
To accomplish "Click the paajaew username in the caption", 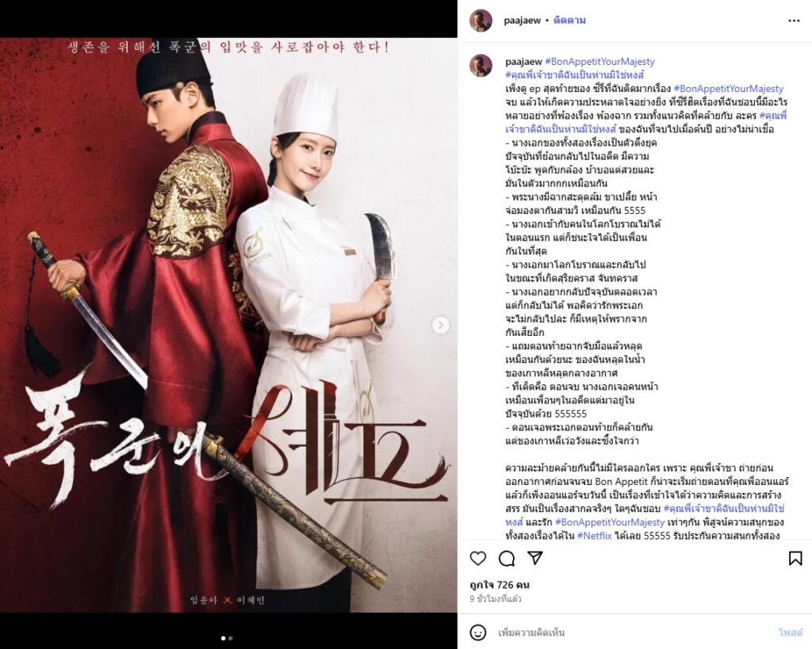I will point(523,62).
